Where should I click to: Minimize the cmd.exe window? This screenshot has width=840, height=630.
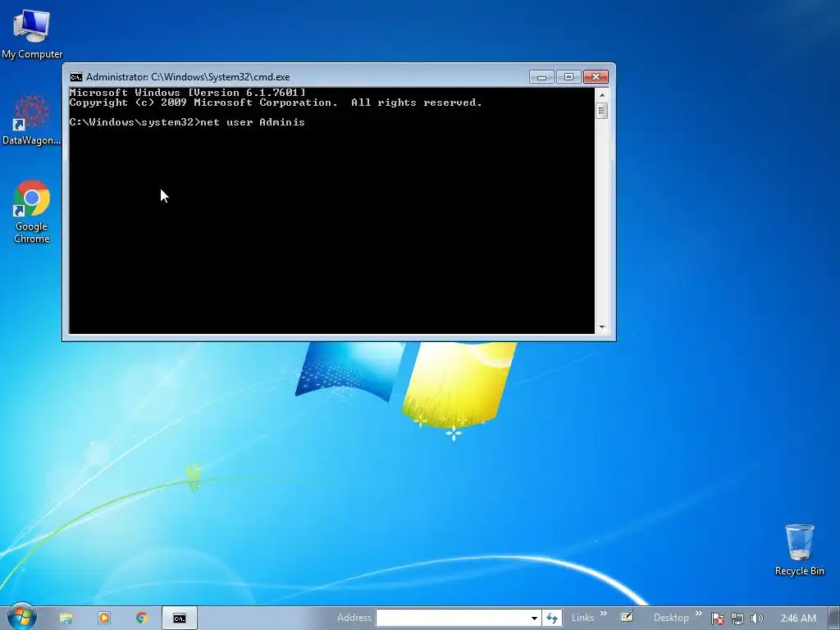point(541,77)
